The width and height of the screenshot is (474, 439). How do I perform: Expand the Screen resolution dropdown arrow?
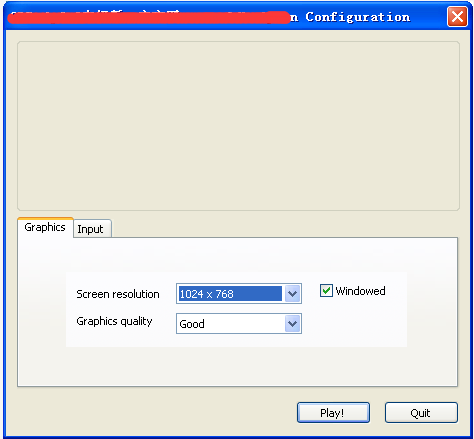point(292,294)
